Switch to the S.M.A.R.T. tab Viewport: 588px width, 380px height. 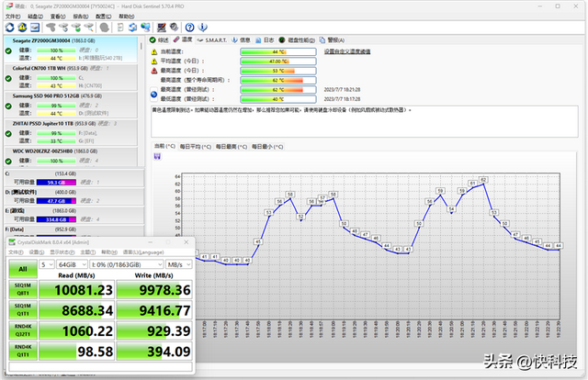tap(216, 40)
